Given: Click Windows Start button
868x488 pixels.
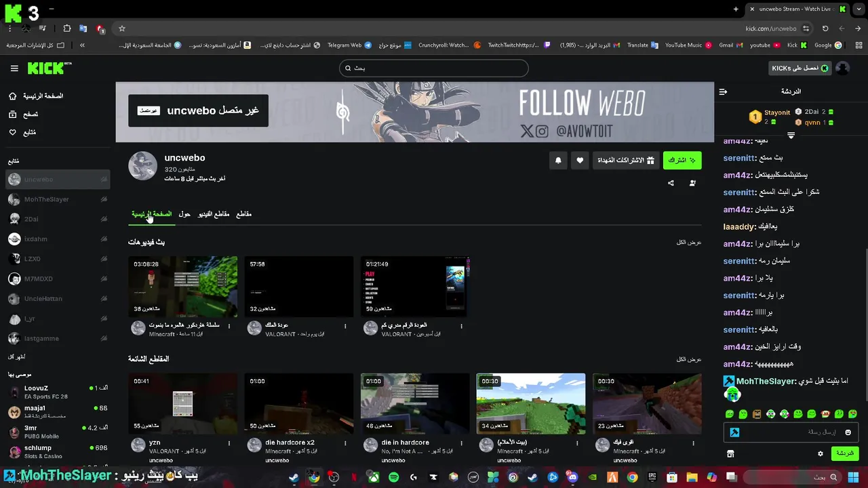Looking at the screenshot, I should point(852,477).
